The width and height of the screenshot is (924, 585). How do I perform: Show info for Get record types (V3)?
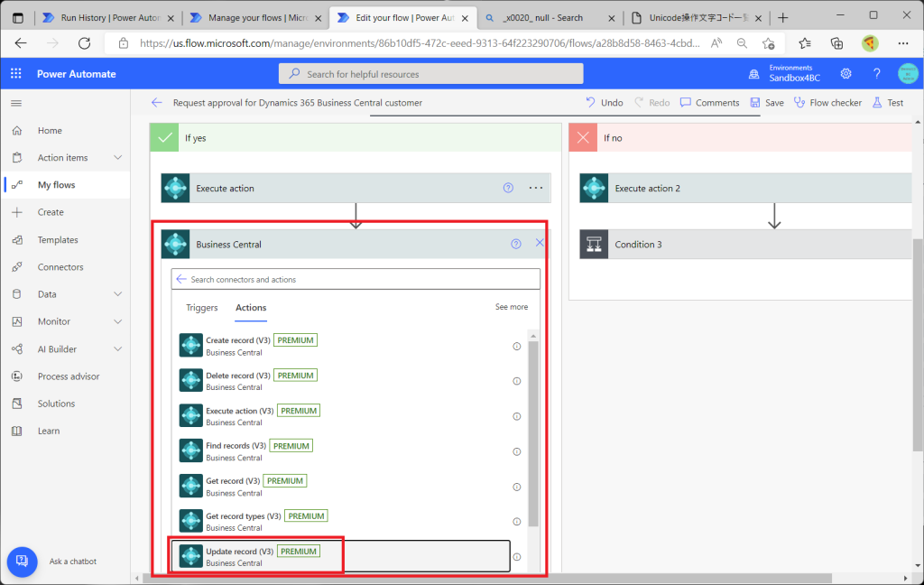[517, 521]
